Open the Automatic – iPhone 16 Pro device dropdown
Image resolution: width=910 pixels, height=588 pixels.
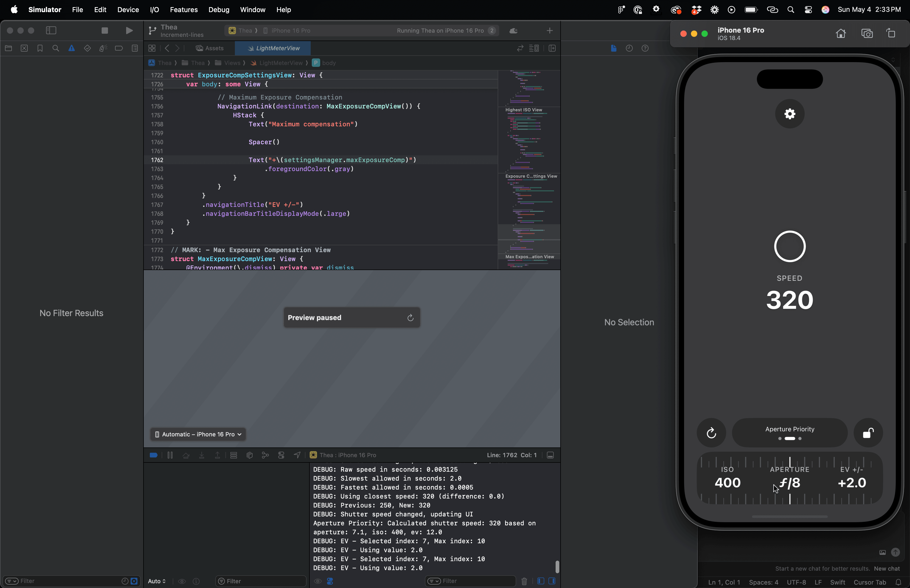click(198, 435)
